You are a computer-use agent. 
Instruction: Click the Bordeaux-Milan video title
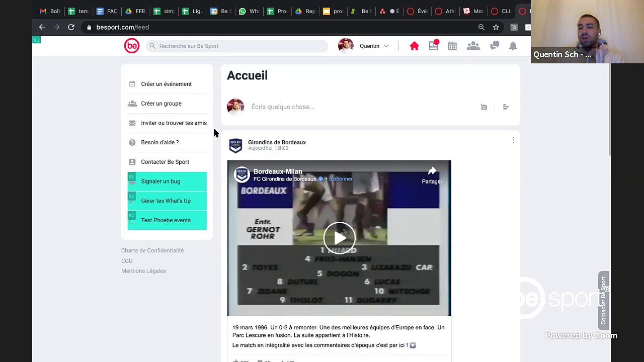[x=278, y=171]
